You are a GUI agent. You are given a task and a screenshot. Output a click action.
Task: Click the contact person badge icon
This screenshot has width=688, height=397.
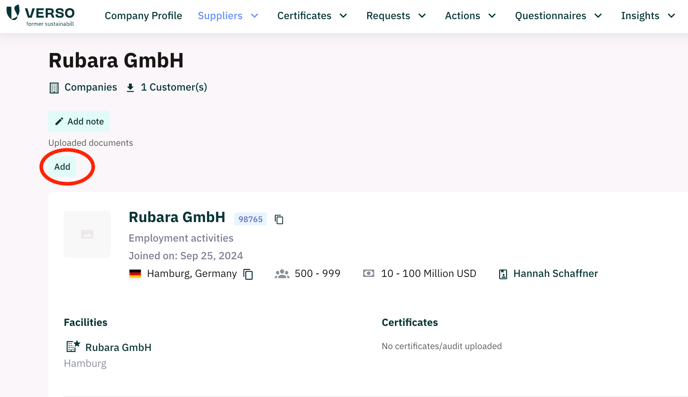tap(503, 274)
